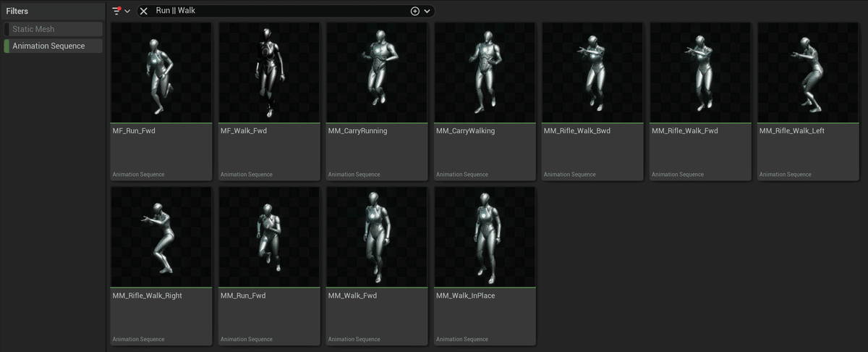This screenshot has height=352, width=868.
Task: Clear the search text with X
Action: pos(143,11)
